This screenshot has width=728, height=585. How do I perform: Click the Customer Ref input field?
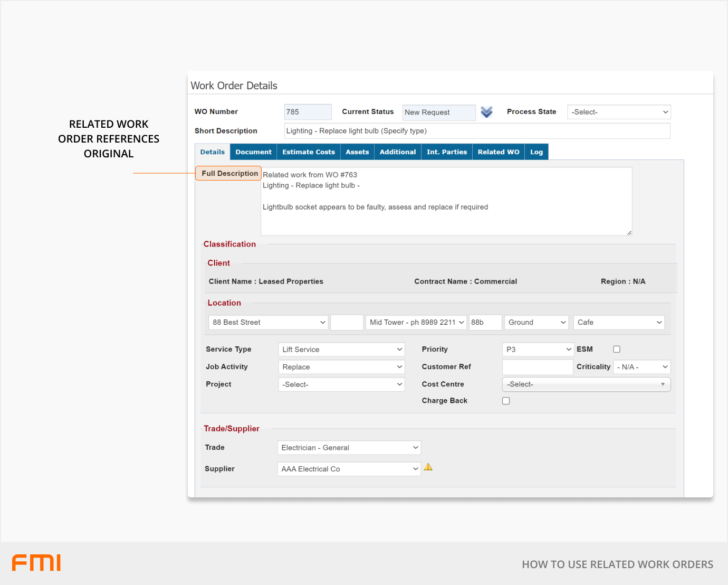point(537,367)
